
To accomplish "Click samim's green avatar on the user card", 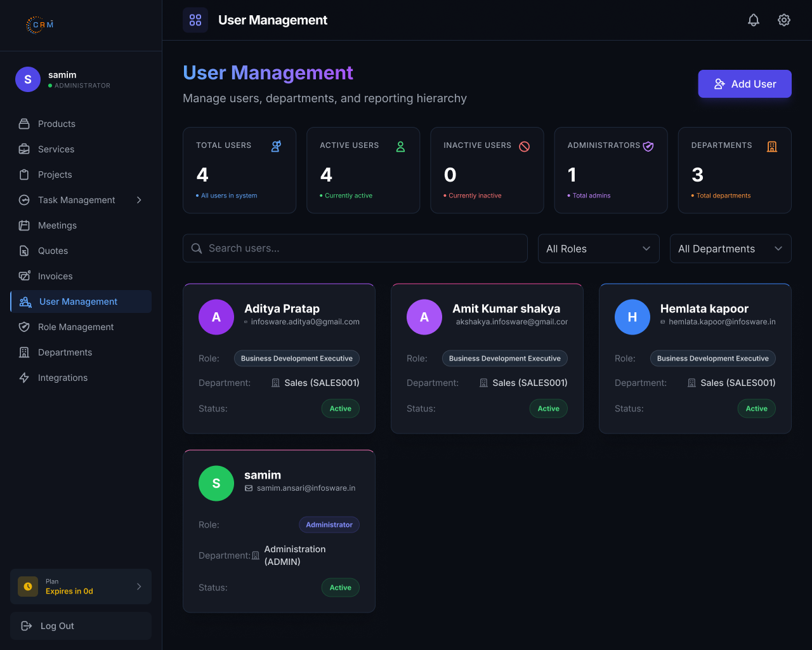I will 216,483.
